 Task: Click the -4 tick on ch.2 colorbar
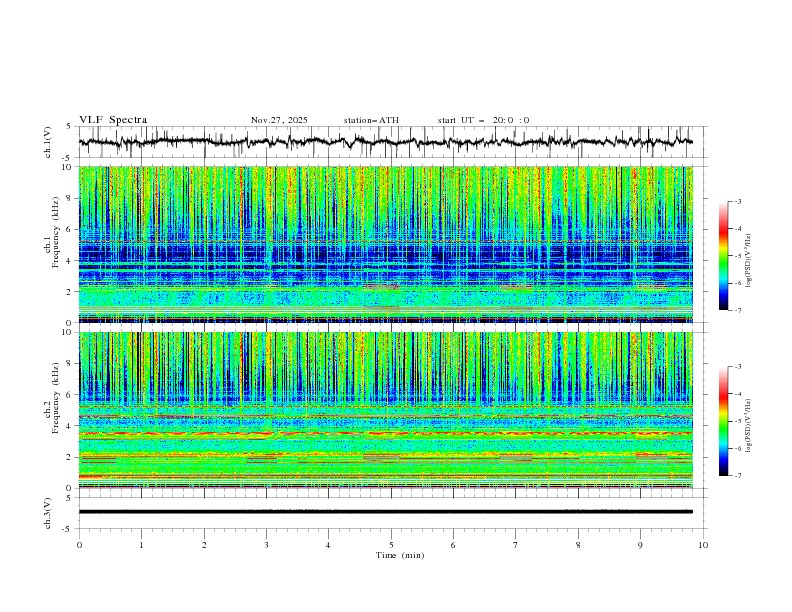(x=737, y=394)
